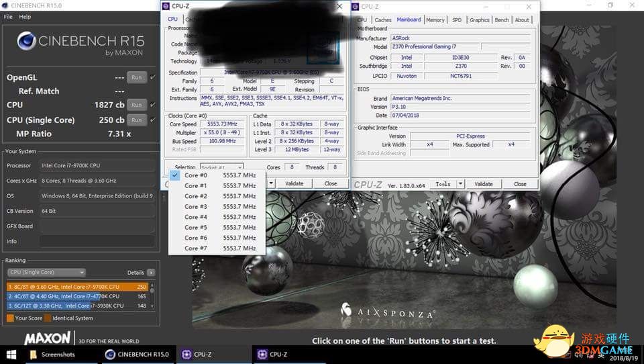Select Core #5 in the core clock menu
Screen dimensions: 644x364
[x=217, y=228]
